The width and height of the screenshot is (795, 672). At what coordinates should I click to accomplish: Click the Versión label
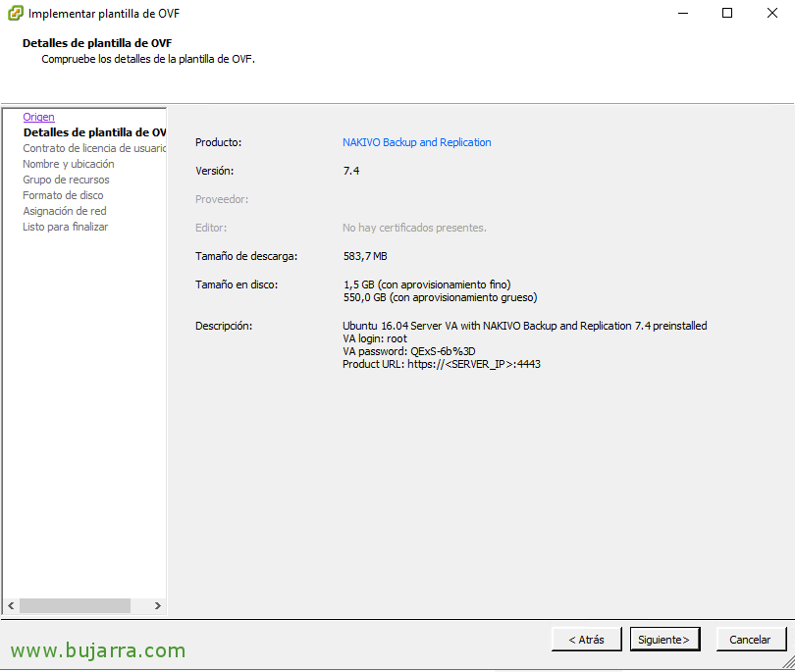215,171
